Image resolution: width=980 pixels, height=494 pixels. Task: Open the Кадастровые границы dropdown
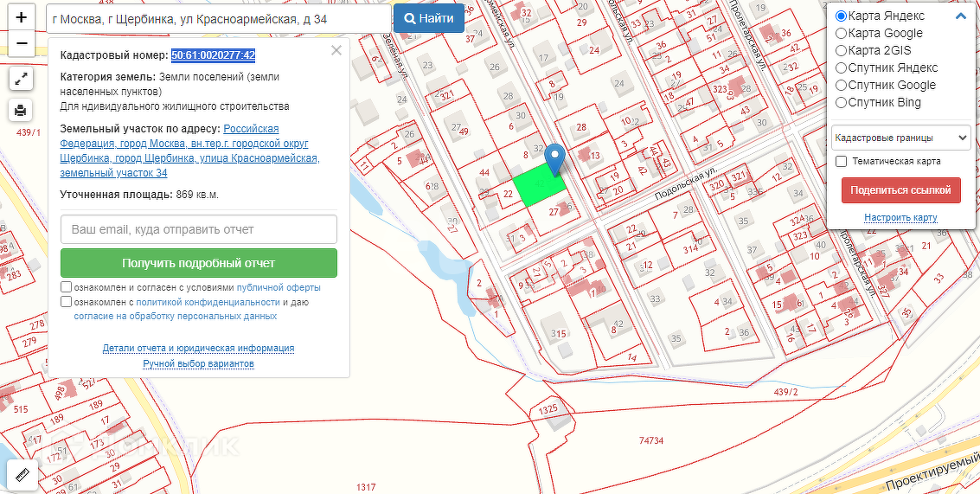tap(900, 138)
